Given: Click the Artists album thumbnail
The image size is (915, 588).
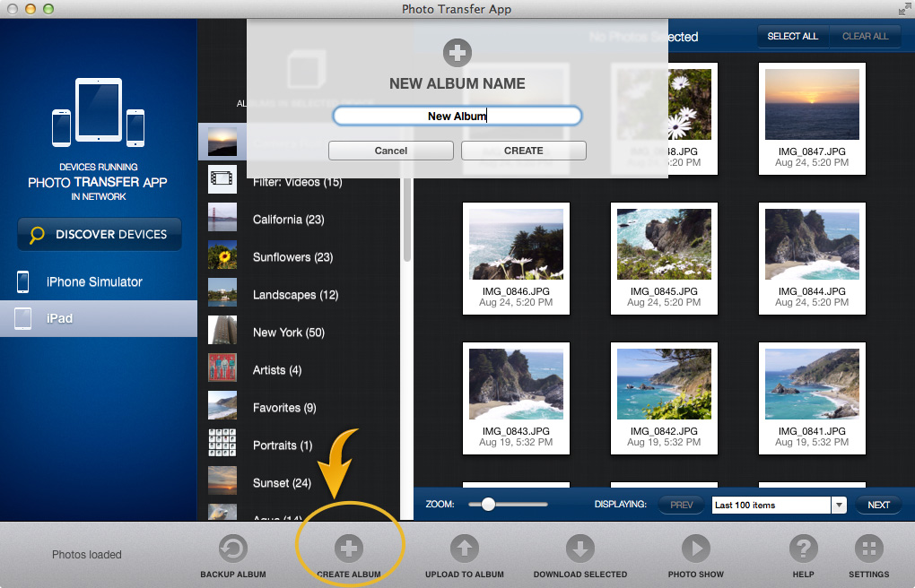Looking at the screenshot, I should pos(222,367).
